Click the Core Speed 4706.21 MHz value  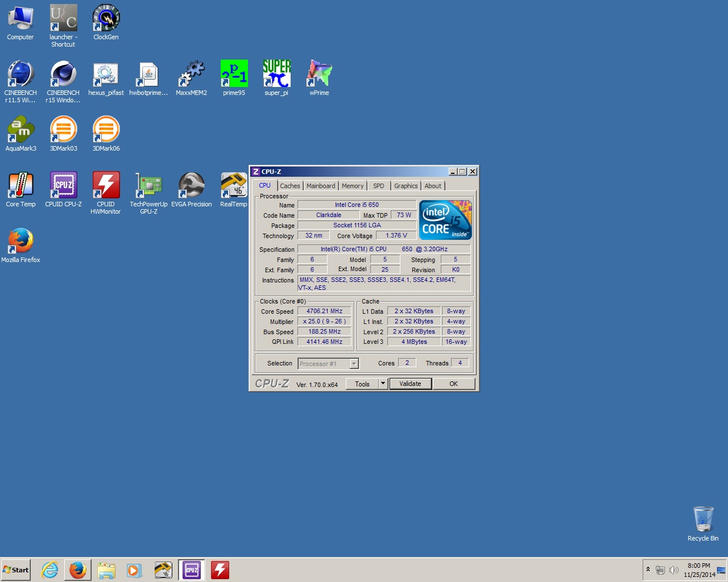coord(324,311)
